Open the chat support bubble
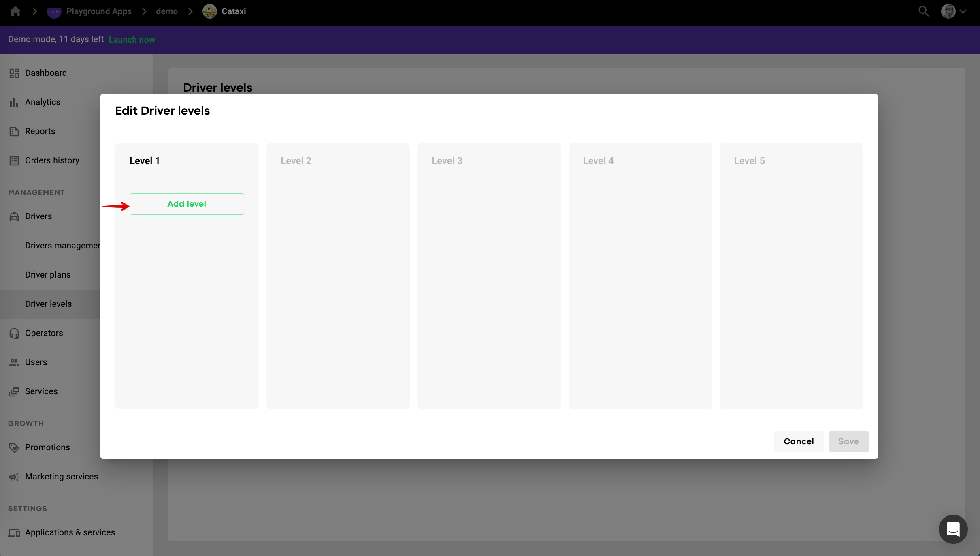 [x=953, y=529]
